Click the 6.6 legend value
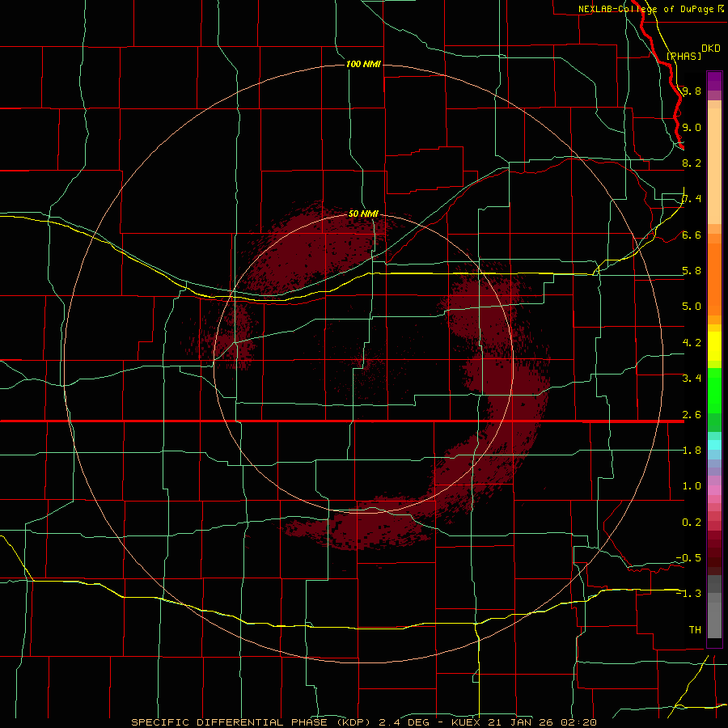 692,235
